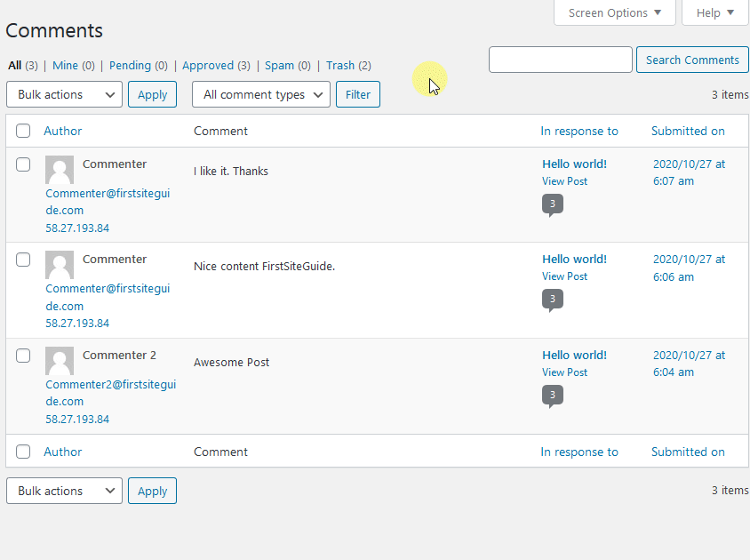Click comment count bubble for 'I like it' row

click(552, 204)
